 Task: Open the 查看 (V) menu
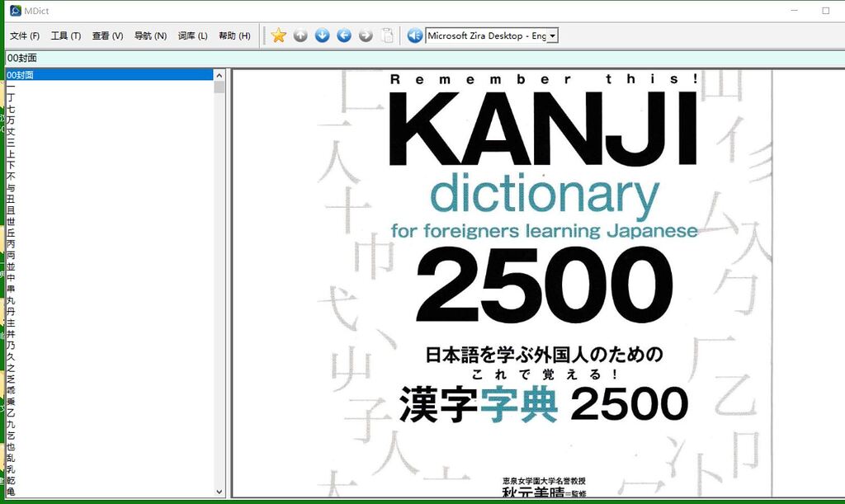[x=108, y=35]
